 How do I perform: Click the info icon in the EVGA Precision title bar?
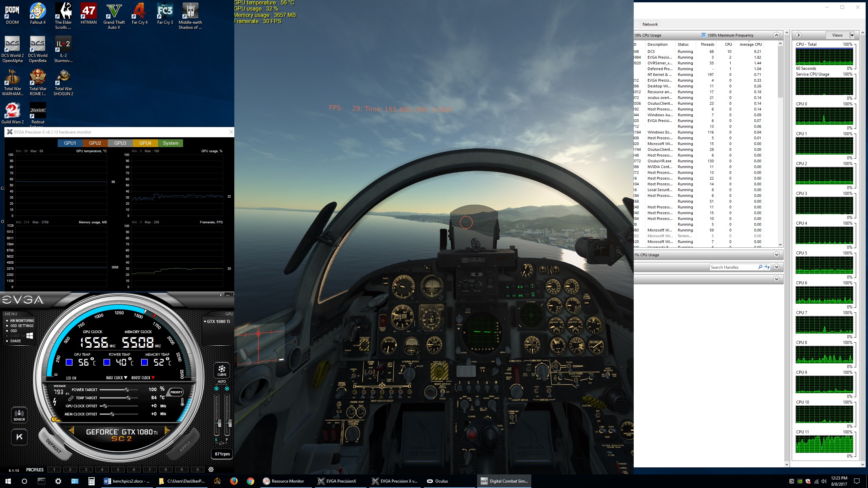click(221, 294)
